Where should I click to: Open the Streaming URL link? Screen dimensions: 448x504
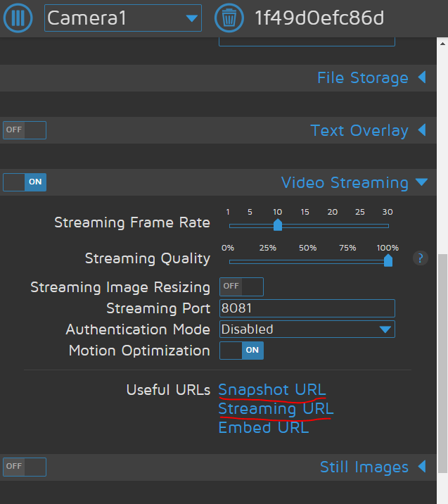(276, 409)
